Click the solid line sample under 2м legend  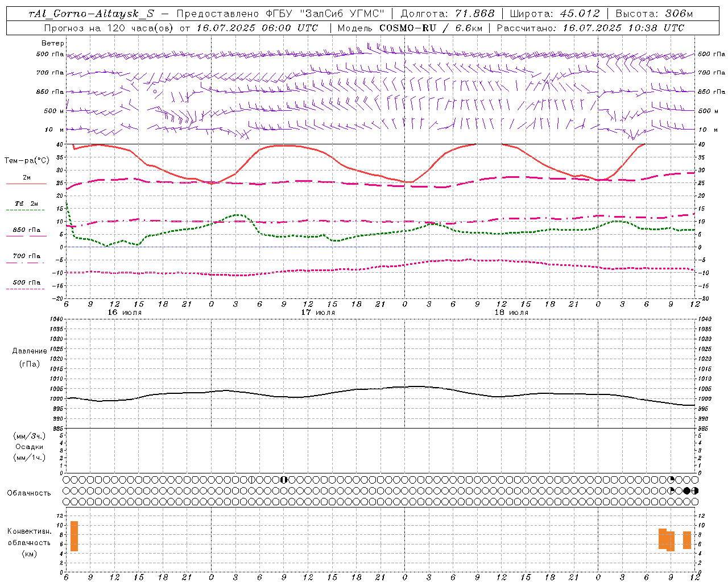[26, 184]
